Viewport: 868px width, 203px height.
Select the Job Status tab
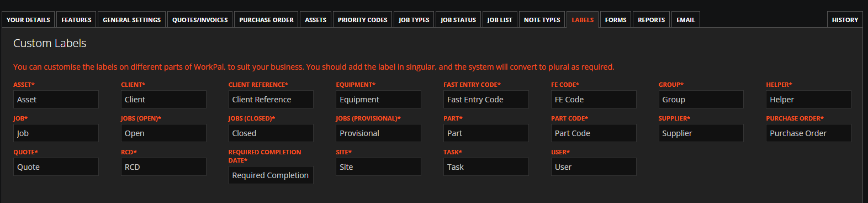pos(458,19)
